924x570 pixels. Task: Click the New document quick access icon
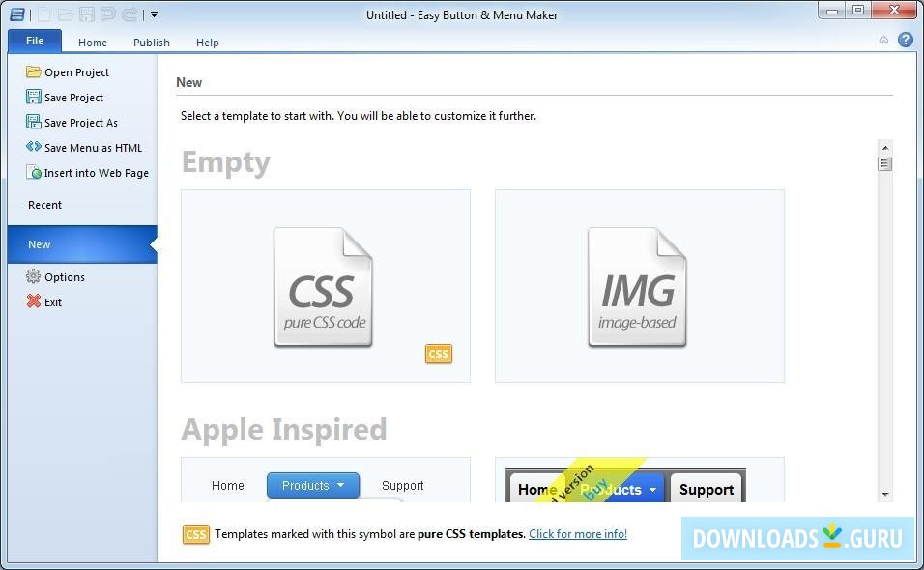pos(44,14)
